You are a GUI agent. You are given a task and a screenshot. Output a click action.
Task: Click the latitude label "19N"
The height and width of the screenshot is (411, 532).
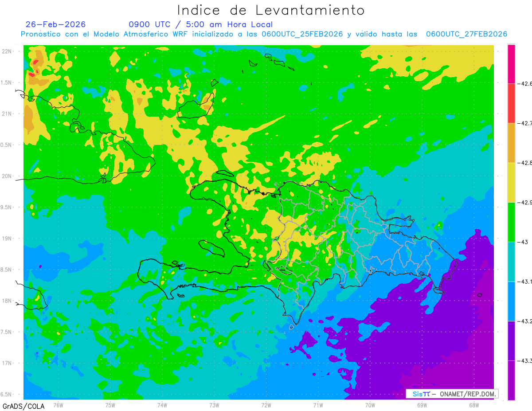(x=7, y=239)
